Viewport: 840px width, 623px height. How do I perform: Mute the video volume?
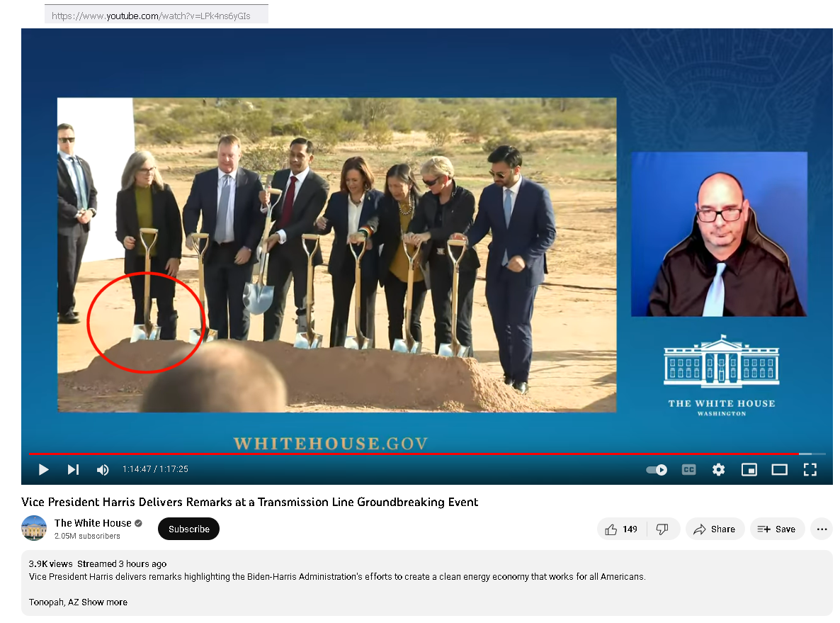click(102, 470)
